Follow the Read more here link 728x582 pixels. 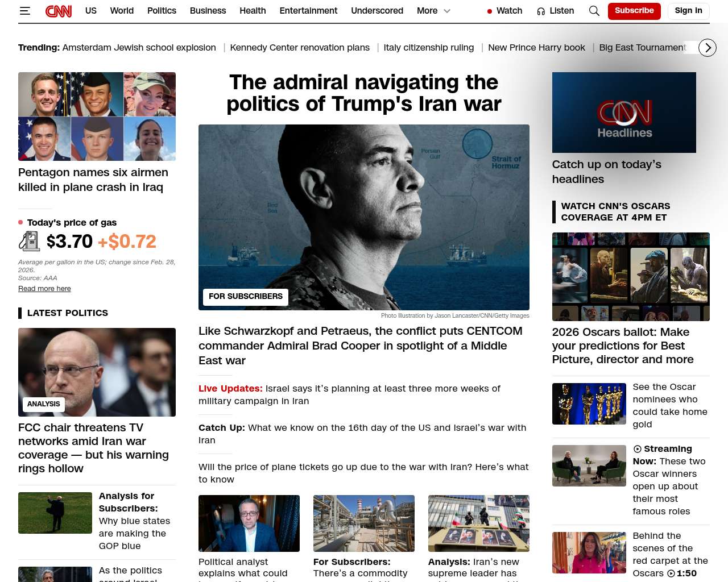coord(44,289)
